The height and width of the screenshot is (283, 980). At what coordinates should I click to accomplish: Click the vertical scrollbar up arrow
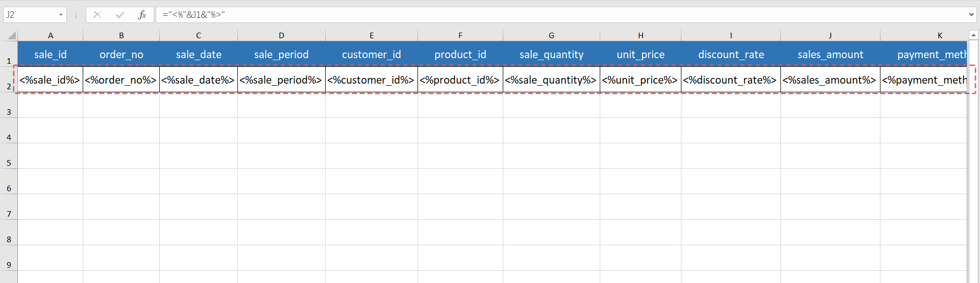click(973, 35)
